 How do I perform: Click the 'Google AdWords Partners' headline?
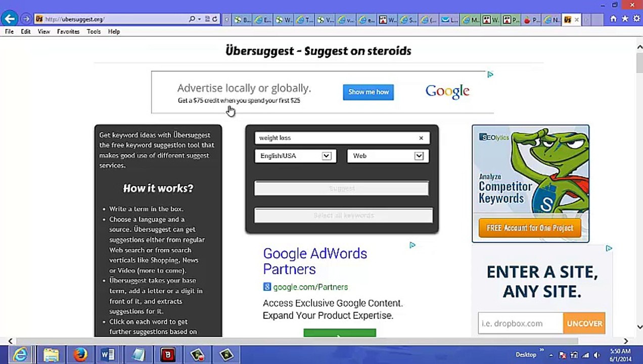[x=315, y=261]
